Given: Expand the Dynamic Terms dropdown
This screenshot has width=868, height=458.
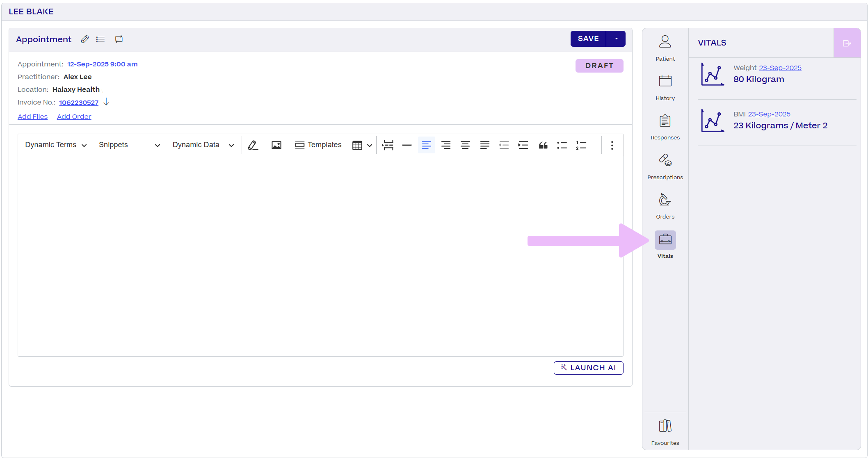Looking at the screenshot, I should click(x=55, y=145).
